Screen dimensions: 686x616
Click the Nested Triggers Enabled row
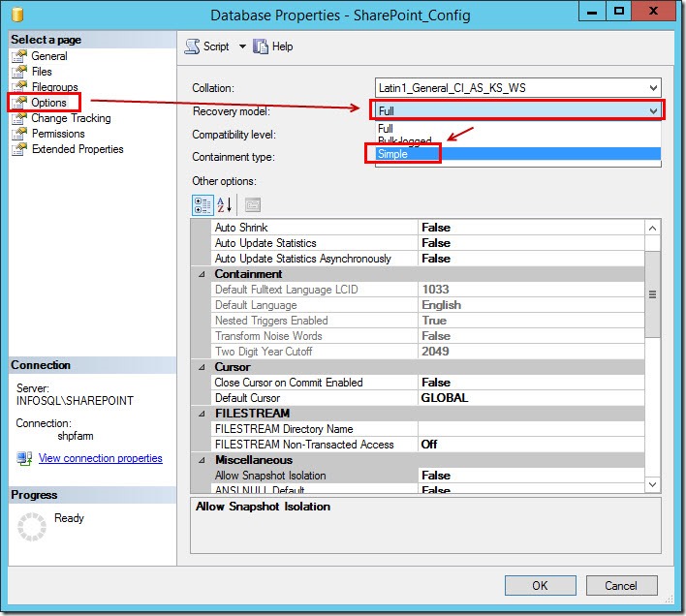click(x=427, y=321)
